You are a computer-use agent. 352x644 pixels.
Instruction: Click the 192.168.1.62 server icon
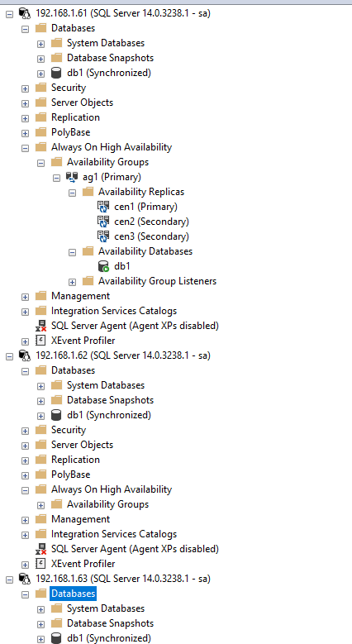[25, 355]
